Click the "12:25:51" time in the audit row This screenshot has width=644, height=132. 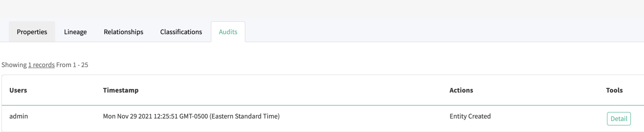(165, 116)
